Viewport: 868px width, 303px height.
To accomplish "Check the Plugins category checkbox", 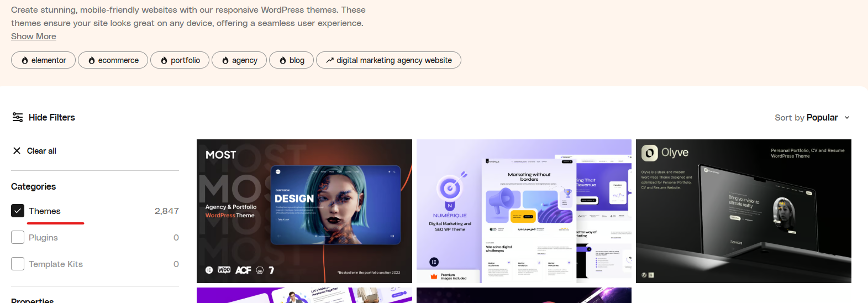I will 18,237.
